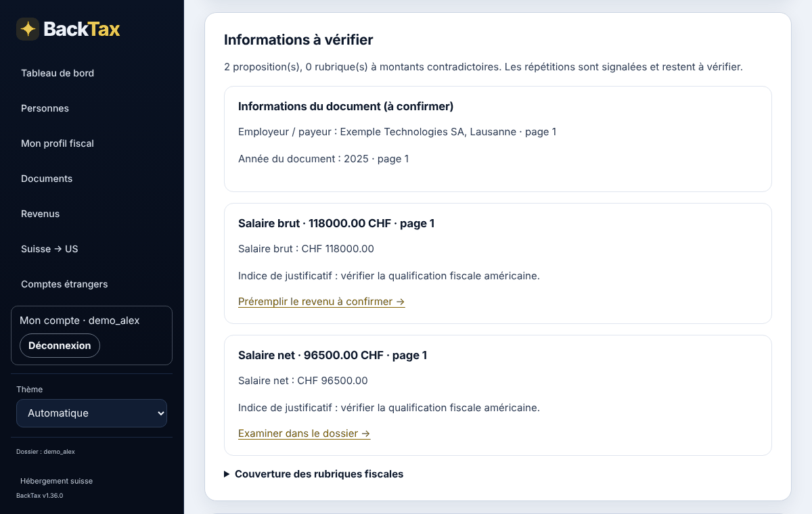Click the Thème label in the sidebar

29,390
